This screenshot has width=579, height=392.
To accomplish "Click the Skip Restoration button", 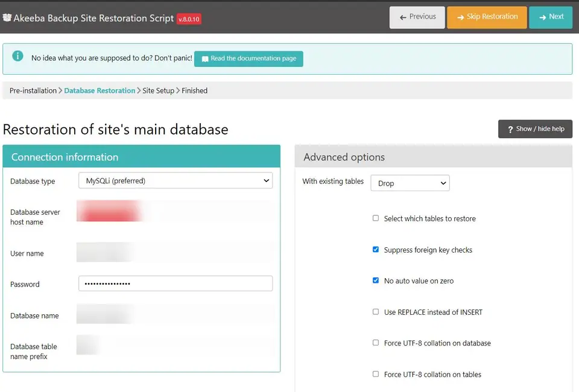I will pos(487,17).
